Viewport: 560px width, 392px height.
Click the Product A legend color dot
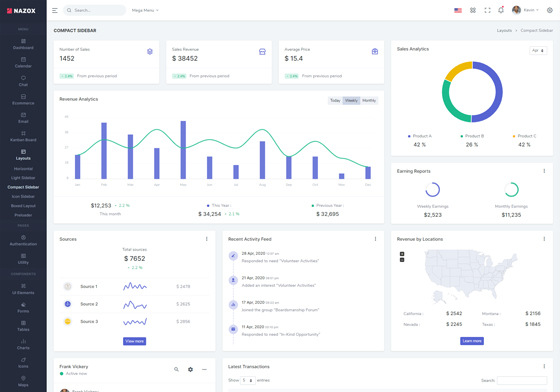pos(409,136)
